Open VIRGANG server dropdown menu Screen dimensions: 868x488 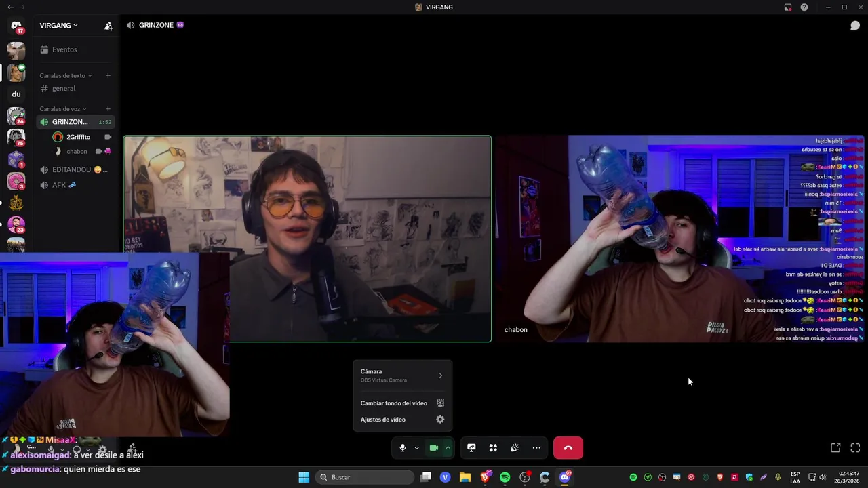pos(58,26)
